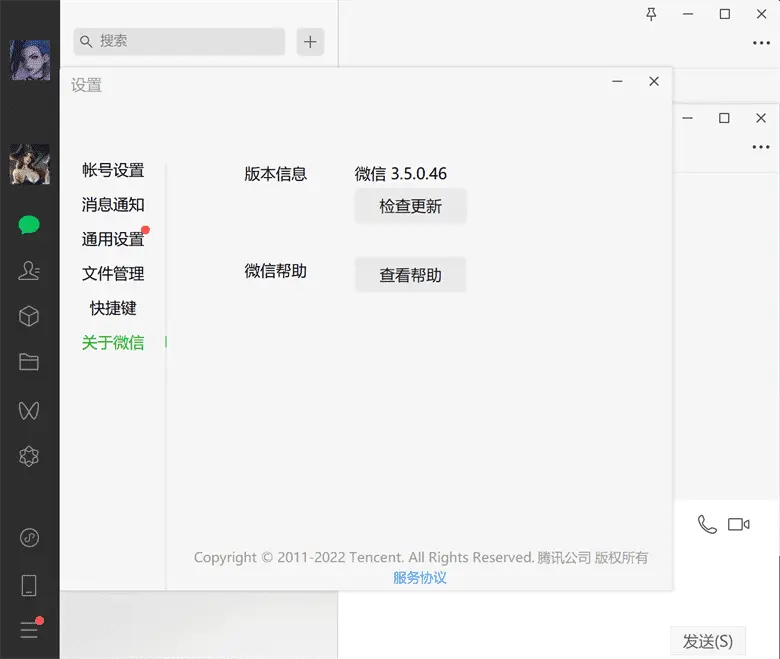Pin the main WeChat window on top

click(651, 14)
